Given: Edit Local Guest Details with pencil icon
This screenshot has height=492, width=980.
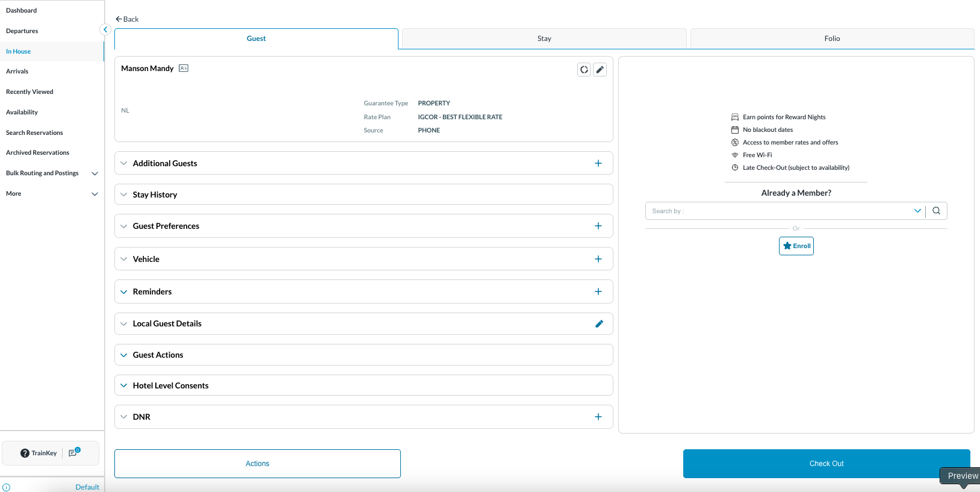Looking at the screenshot, I should 599,324.
